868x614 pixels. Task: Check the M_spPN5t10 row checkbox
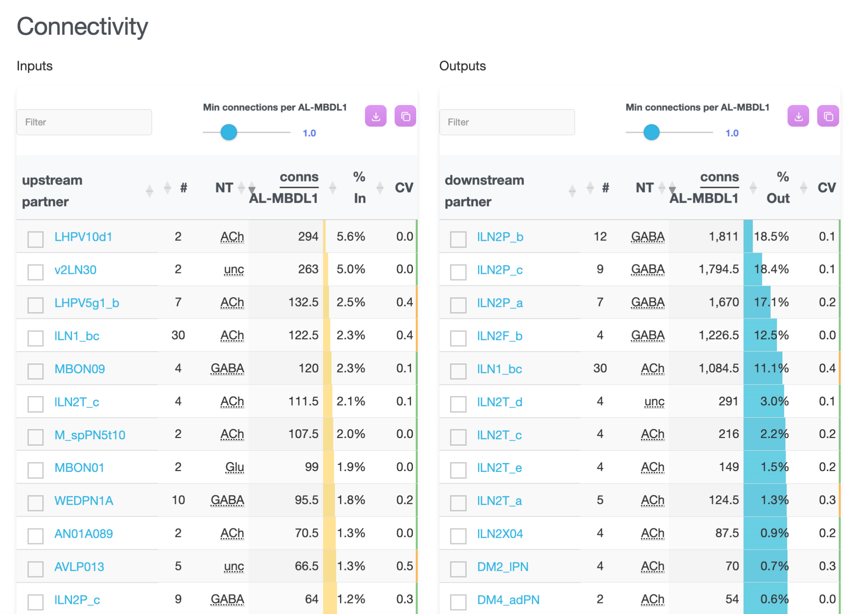[36, 437]
